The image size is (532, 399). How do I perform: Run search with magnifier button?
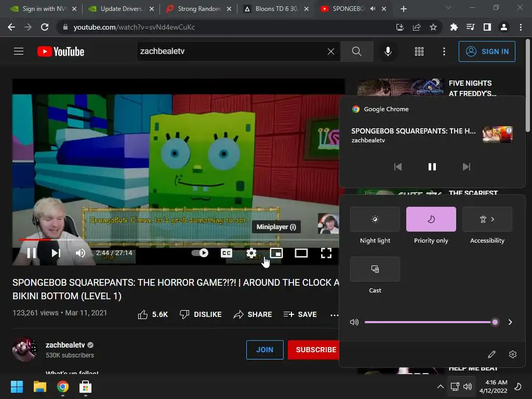point(356,51)
